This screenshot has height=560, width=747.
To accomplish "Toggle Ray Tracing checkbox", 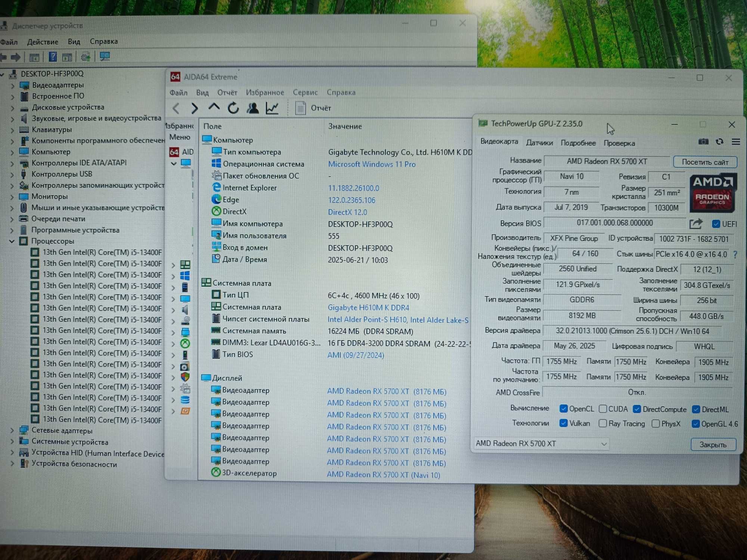I will [x=602, y=423].
